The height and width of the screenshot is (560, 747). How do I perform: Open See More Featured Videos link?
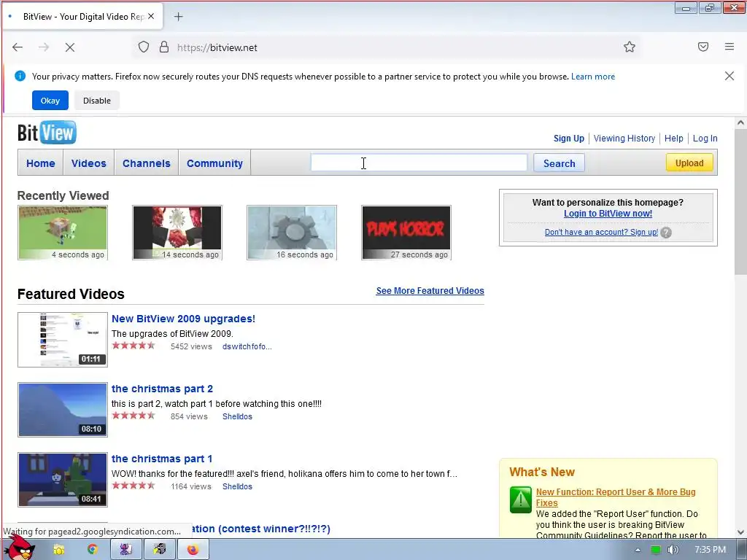click(x=430, y=290)
